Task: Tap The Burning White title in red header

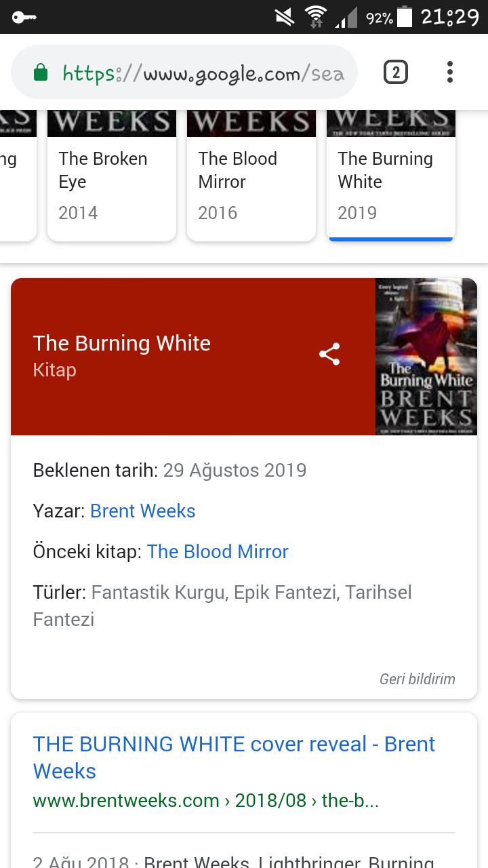Action: tap(122, 343)
